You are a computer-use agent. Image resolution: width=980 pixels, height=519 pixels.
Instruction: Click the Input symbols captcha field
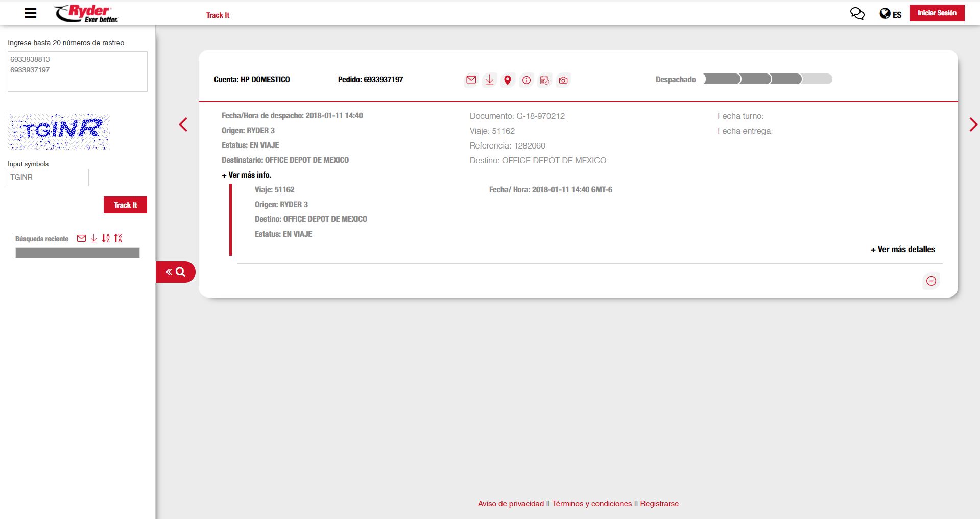pos(48,178)
